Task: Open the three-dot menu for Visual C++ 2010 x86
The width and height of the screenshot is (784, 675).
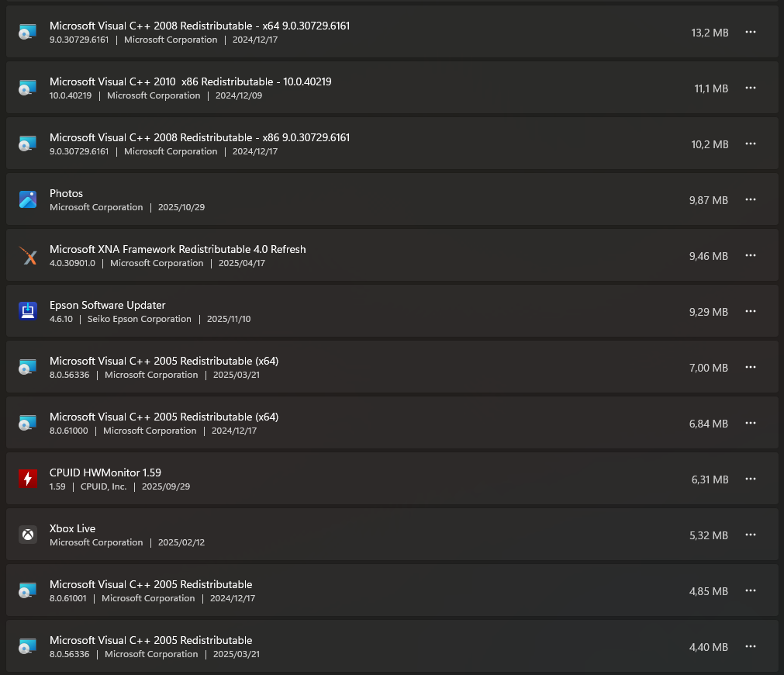Action: [x=750, y=88]
